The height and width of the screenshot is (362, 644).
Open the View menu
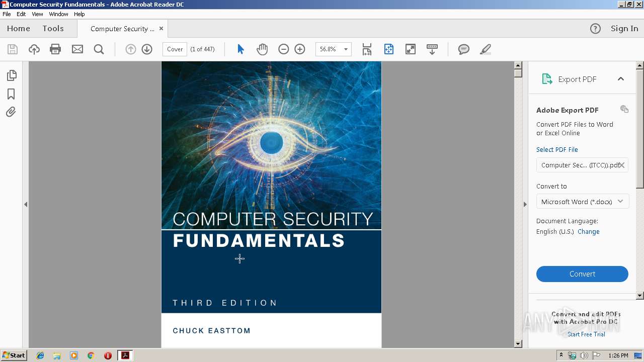(x=38, y=14)
